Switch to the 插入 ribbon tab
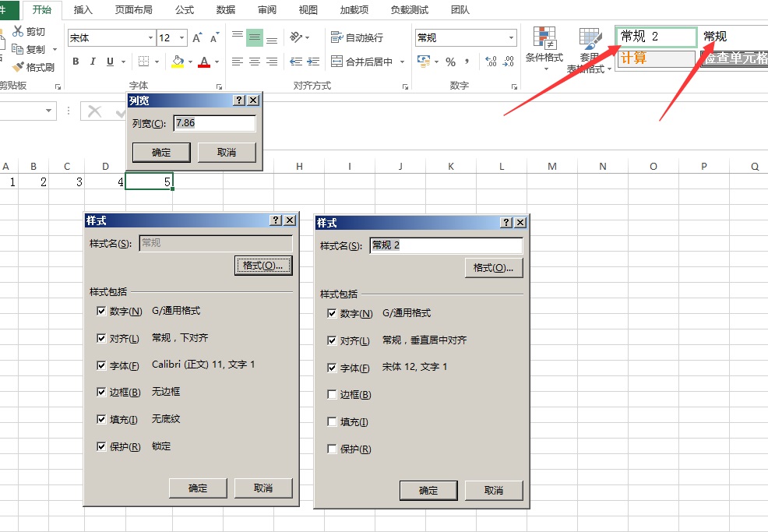Image resolution: width=768 pixels, height=532 pixels. (83, 10)
